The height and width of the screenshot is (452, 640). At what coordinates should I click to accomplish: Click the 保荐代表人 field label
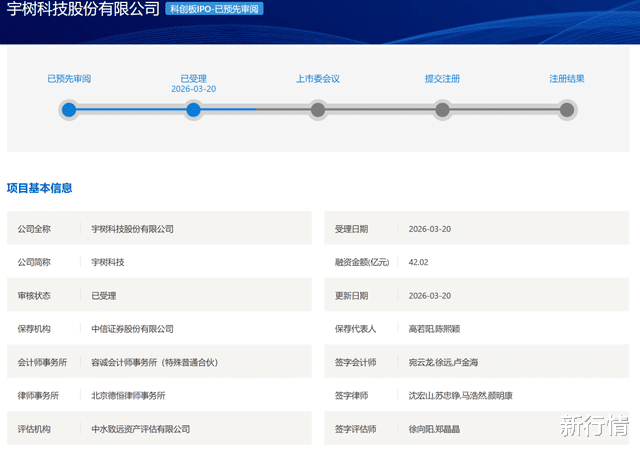[x=356, y=329]
